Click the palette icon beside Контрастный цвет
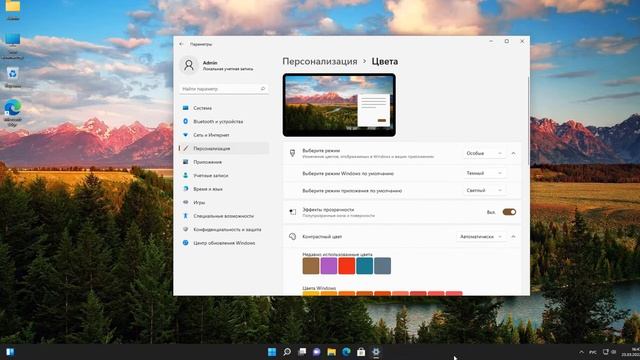The image size is (640, 360). [x=292, y=237]
